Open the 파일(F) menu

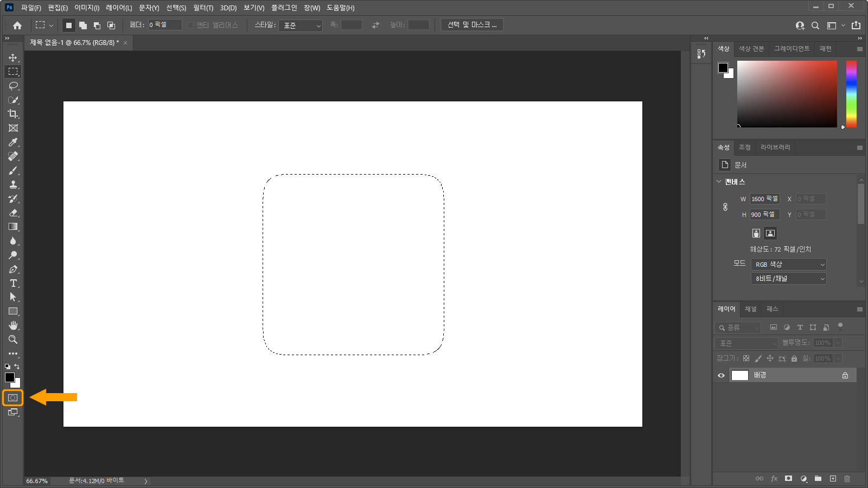31,8
